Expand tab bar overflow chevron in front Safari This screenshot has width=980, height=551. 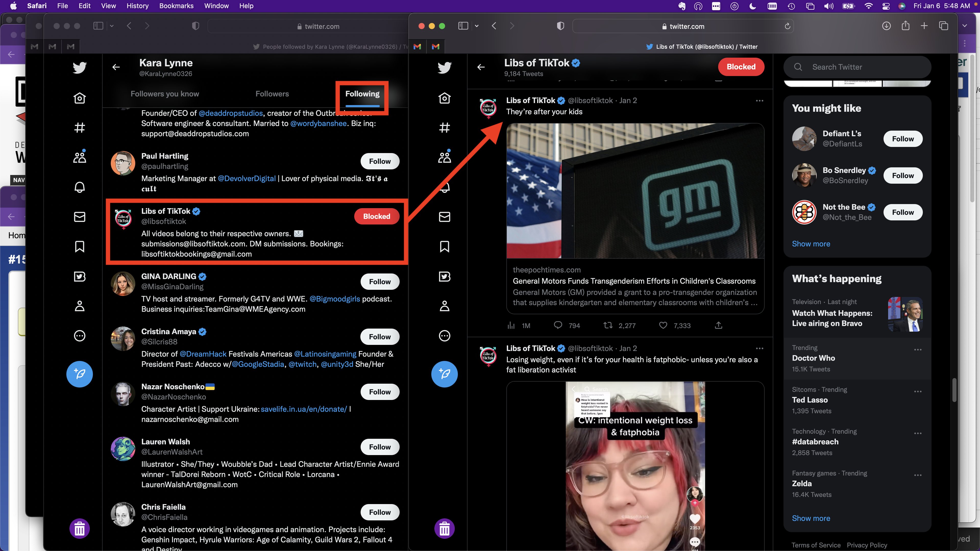point(964,26)
